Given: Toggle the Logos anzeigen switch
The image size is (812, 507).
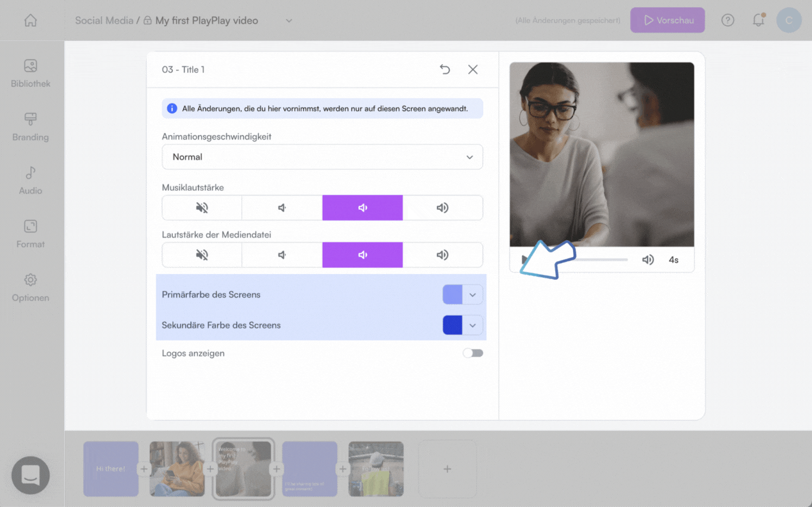Looking at the screenshot, I should click(x=473, y=353).
